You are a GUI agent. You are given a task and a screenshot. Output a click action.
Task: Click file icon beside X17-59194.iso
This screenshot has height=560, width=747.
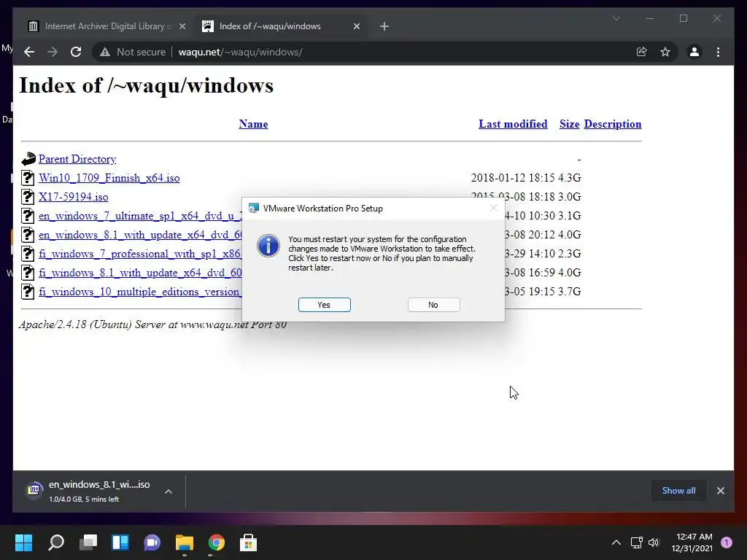tap(28, 197)
